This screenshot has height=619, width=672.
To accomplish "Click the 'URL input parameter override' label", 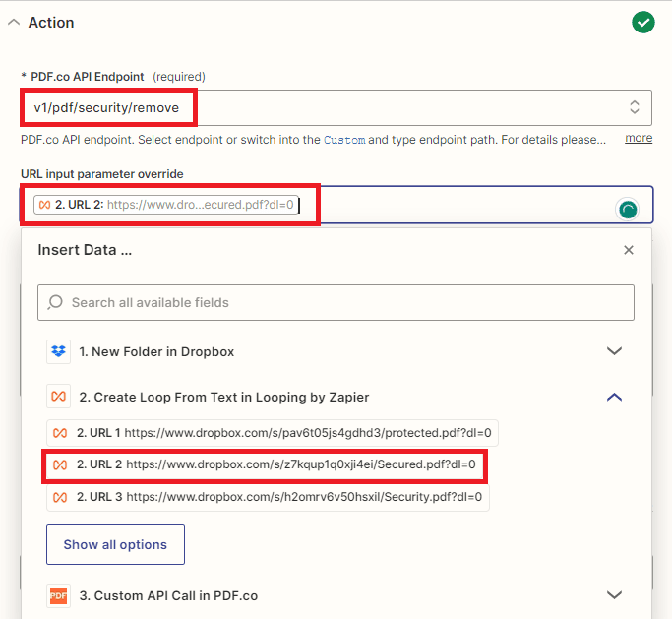I will click(x=102, y=174).
